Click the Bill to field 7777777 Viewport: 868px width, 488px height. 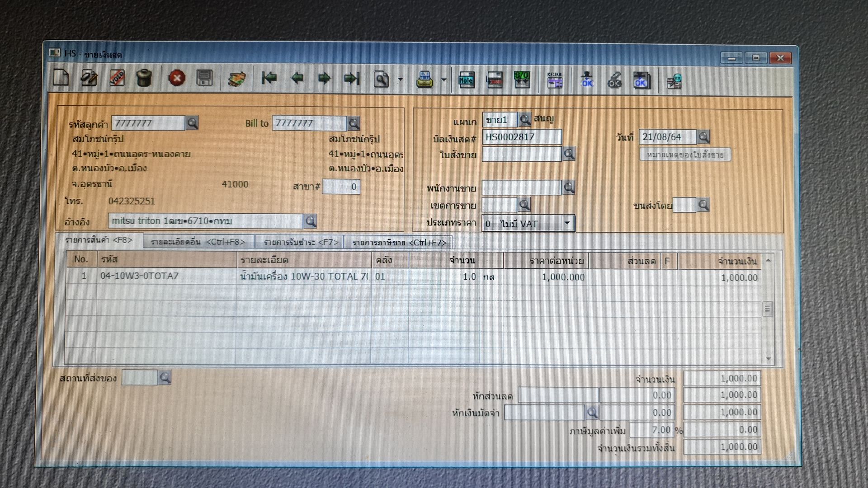tap(309, 123)
